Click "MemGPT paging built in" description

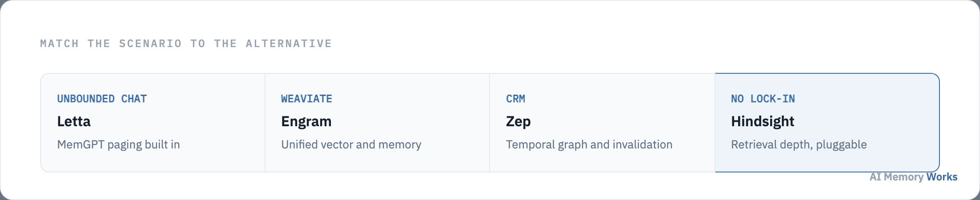click(x=118, y=144)
